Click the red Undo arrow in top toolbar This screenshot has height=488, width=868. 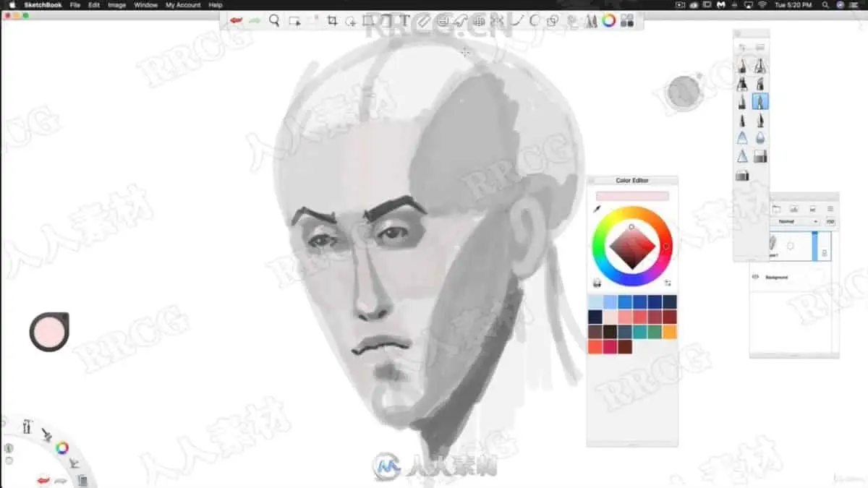pos(236,21)
